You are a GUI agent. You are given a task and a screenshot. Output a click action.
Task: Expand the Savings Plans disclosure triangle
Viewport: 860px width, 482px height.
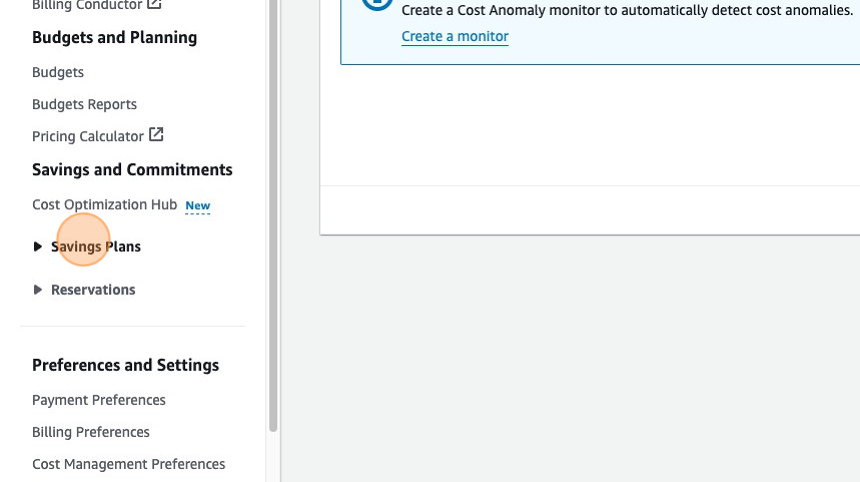pyautogui.click(x=38, y=247)
